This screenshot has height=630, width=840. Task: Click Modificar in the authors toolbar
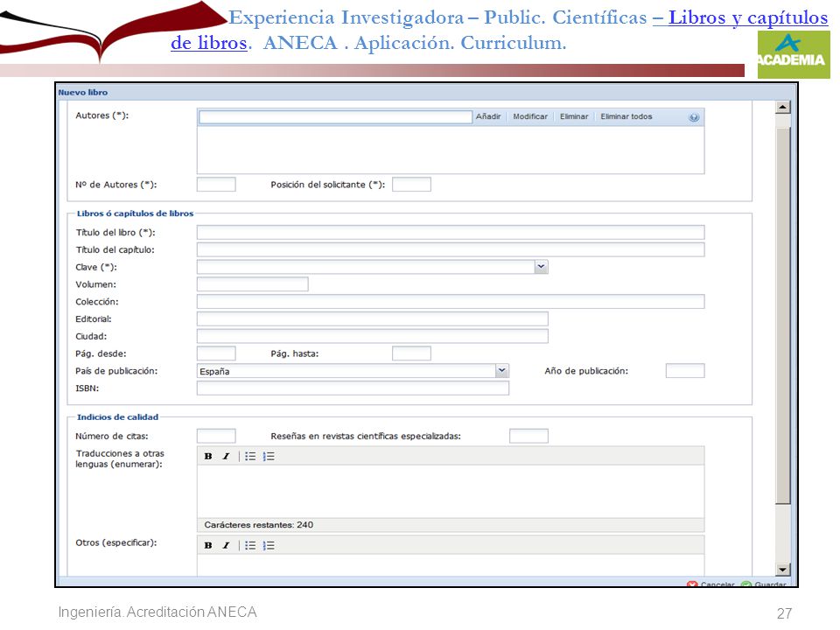click(x=530, y=116)
